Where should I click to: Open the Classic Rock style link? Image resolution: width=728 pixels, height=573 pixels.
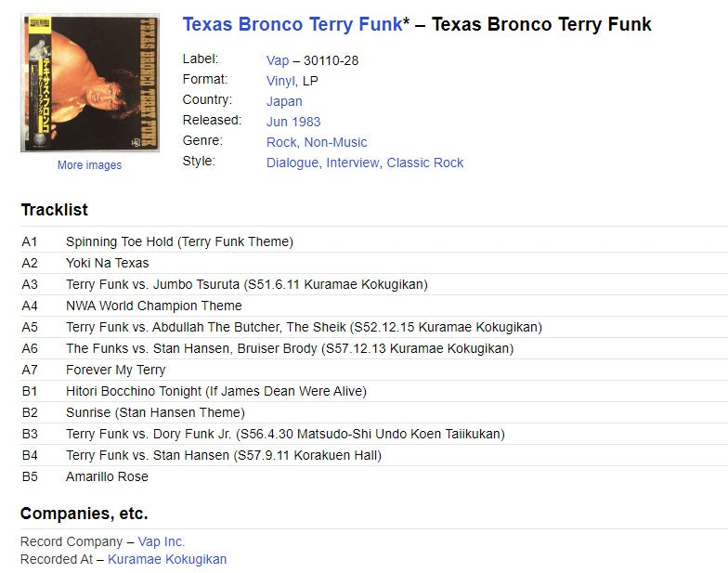425,163
